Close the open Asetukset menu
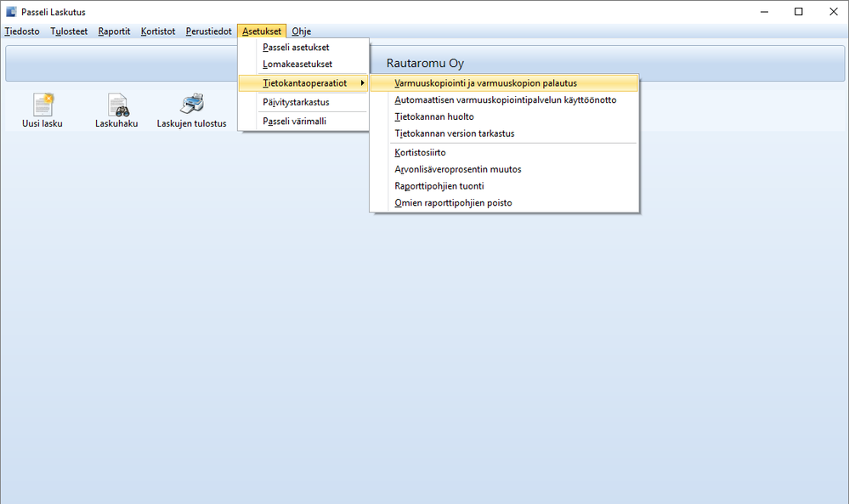Image resolution: width=849 pixels, height=504 pixels. click(262, 31)
